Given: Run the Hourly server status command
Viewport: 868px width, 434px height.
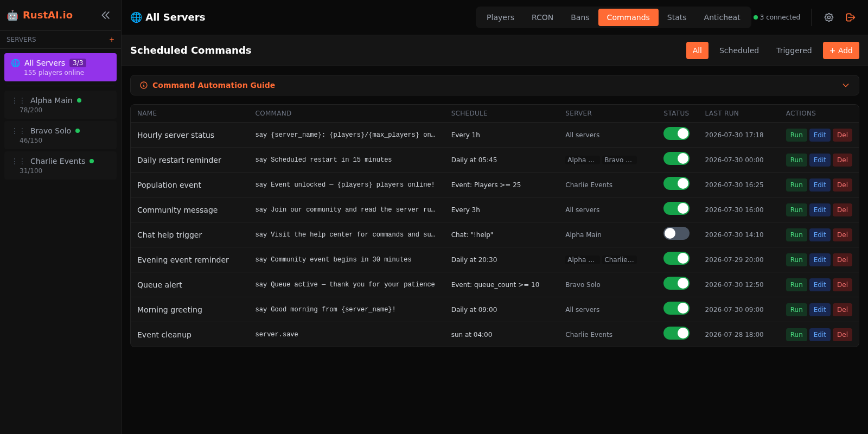Looking at the screenshot, I should pyautogui.click(x=796, y=135).
